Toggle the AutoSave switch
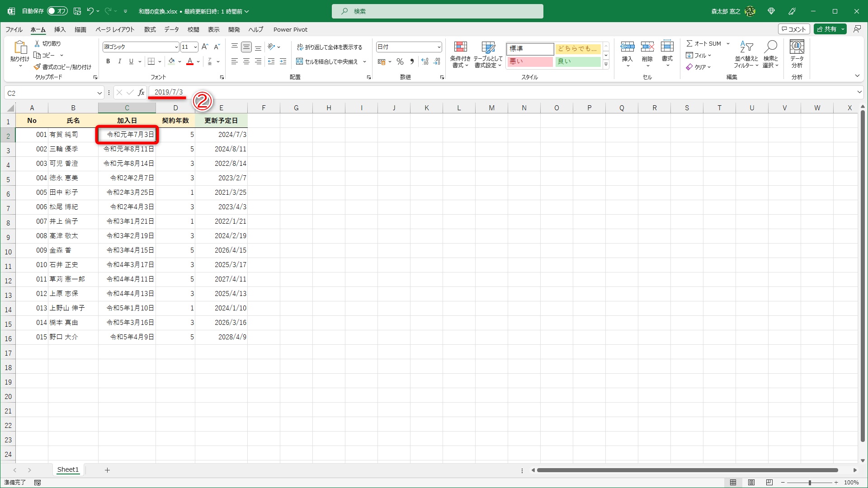Screen dimensions: 868x488 57,11
